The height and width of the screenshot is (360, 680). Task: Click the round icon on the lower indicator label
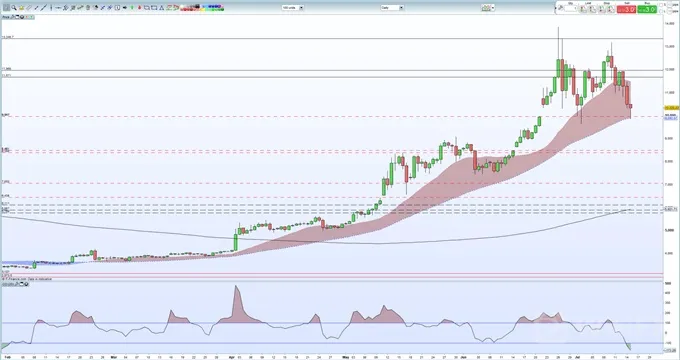point(26,284)
